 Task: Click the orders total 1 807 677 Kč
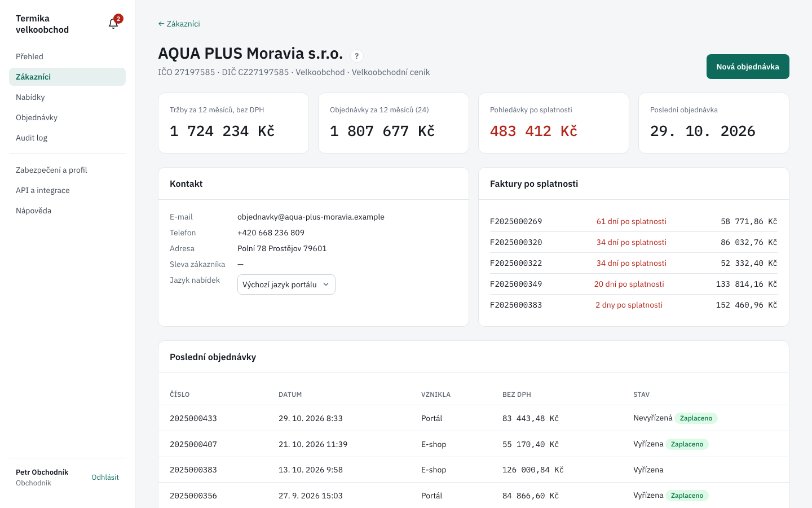(382, 131)
